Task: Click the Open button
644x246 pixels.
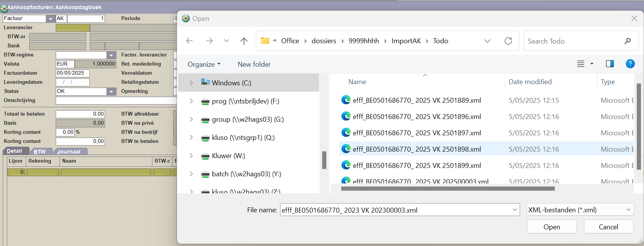Action: click(x=552, y=227)
